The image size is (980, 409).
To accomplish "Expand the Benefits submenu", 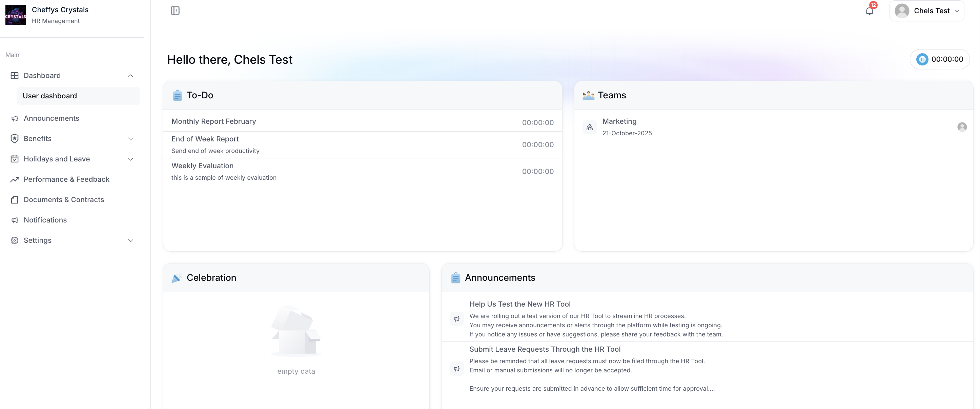I will (x=130, y=139).
